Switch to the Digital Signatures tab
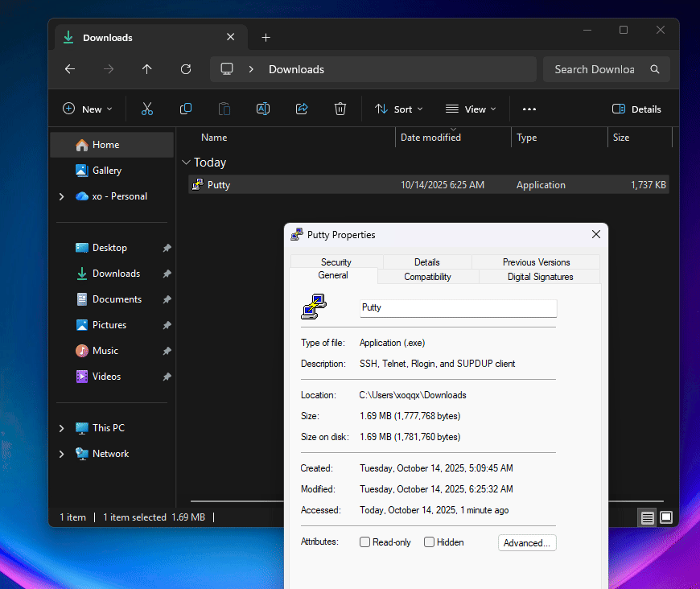700x589 pixels. point(540,277)
